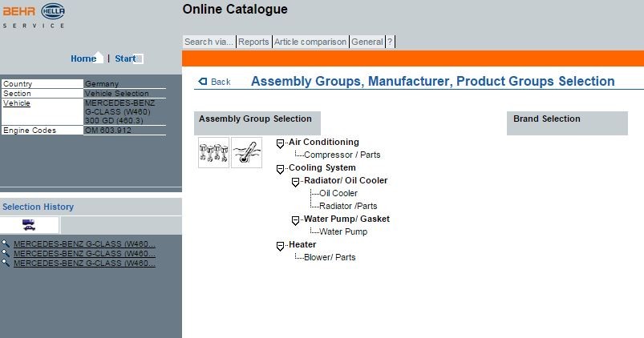644x338 pixels.
Task: Collapse the Air Conditioning tree node
Action: [280, 143]
